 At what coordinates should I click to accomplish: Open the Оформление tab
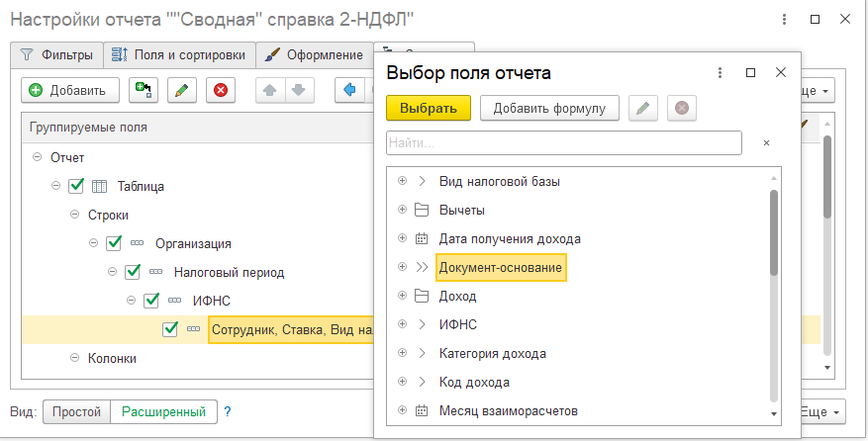(315, 54)
